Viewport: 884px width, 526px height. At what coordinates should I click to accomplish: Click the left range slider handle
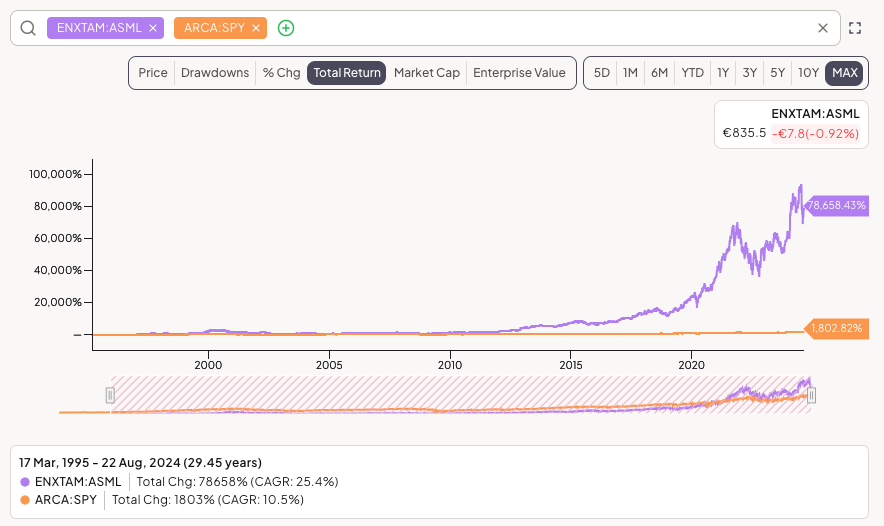click(x=110, y=395)
